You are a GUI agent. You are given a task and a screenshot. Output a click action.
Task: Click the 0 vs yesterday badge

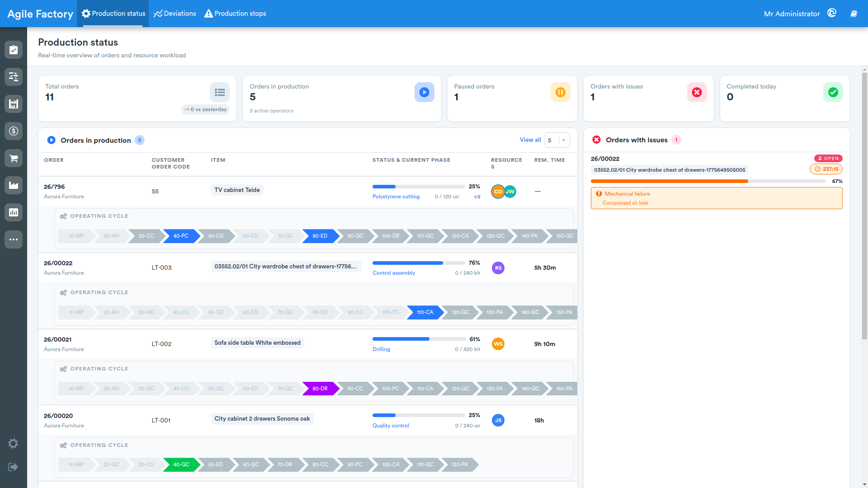[205, 109]
